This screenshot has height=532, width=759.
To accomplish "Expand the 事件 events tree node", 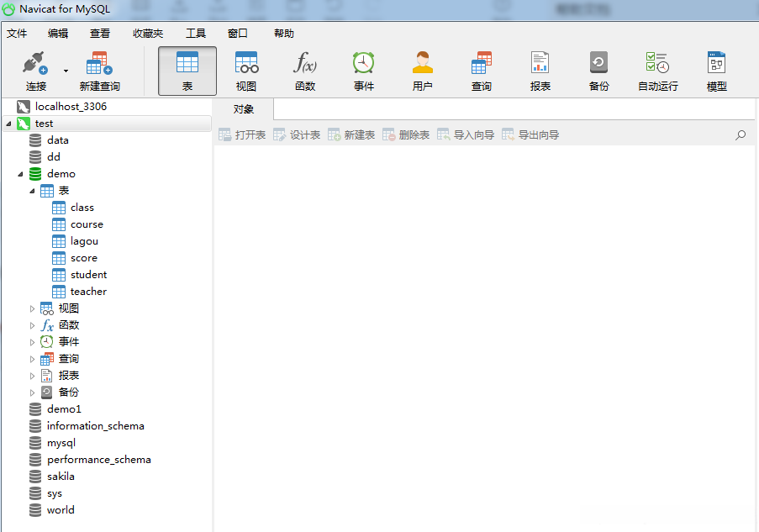I will coord(32,342).
